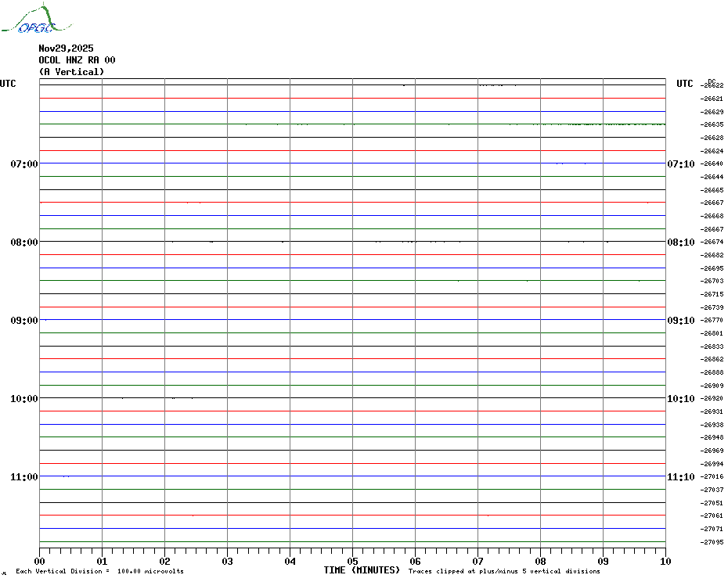Click the TIME (MINUTES) axis title
The height and width of the screenshot is (582, 728).
click(362, 570)
